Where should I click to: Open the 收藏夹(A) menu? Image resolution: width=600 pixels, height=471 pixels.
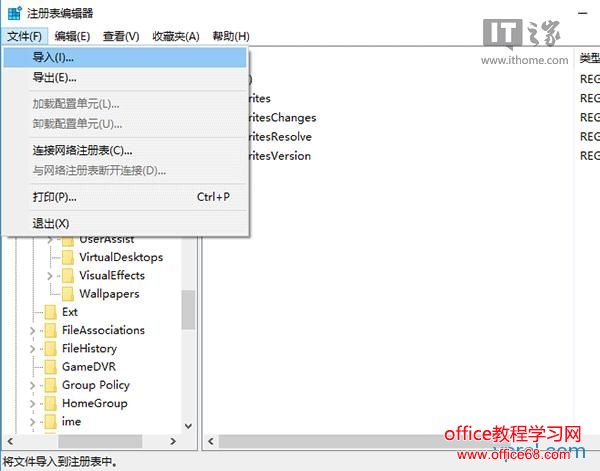176,36
